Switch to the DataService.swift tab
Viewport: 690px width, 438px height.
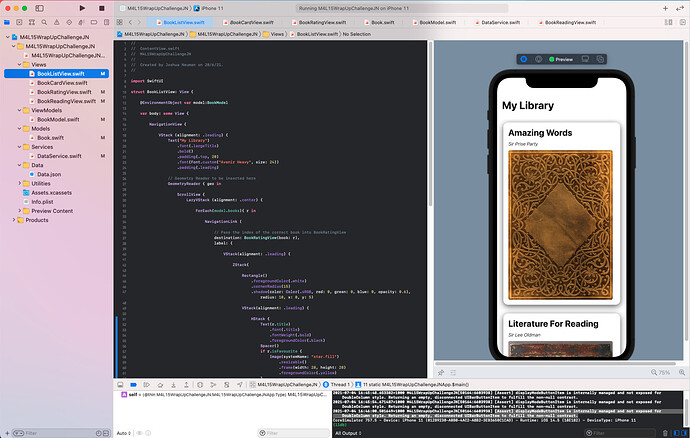point(497,22)
